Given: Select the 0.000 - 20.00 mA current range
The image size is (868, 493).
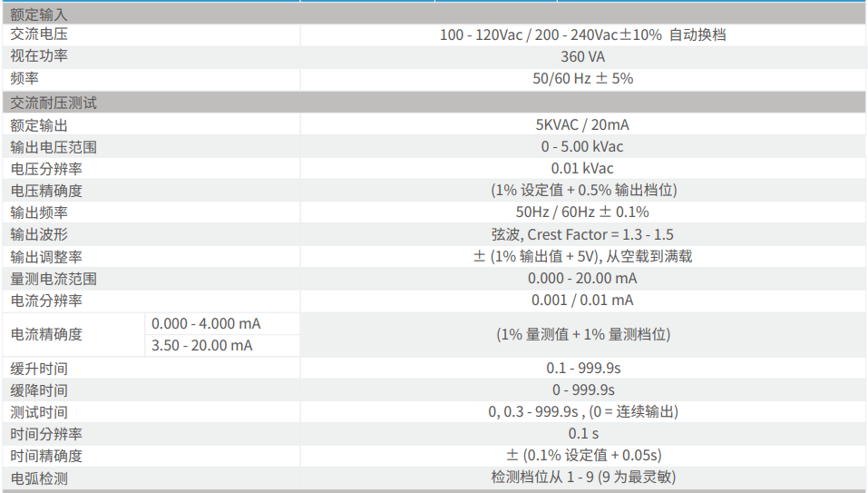Looking at the screenshot, I should 582,278.
